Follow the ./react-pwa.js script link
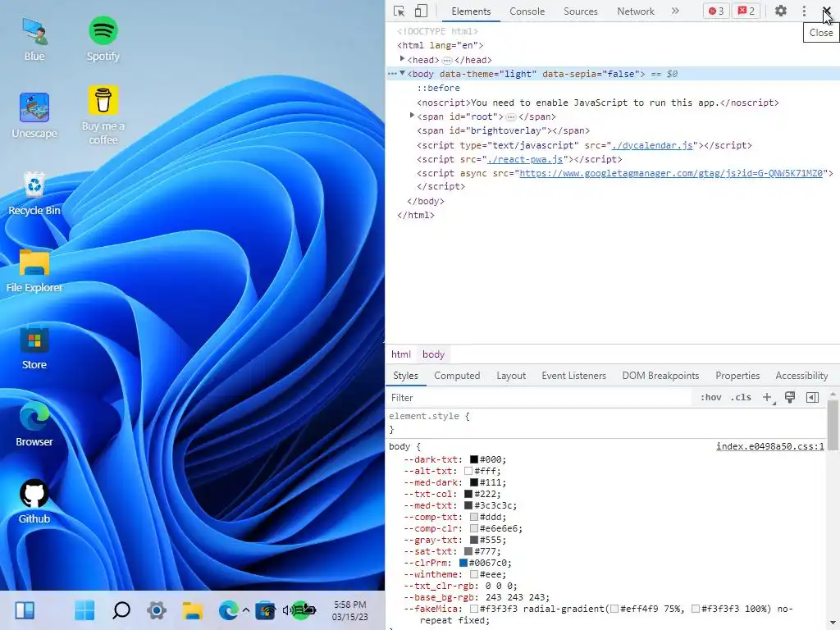840x630 pixels. 525,159
